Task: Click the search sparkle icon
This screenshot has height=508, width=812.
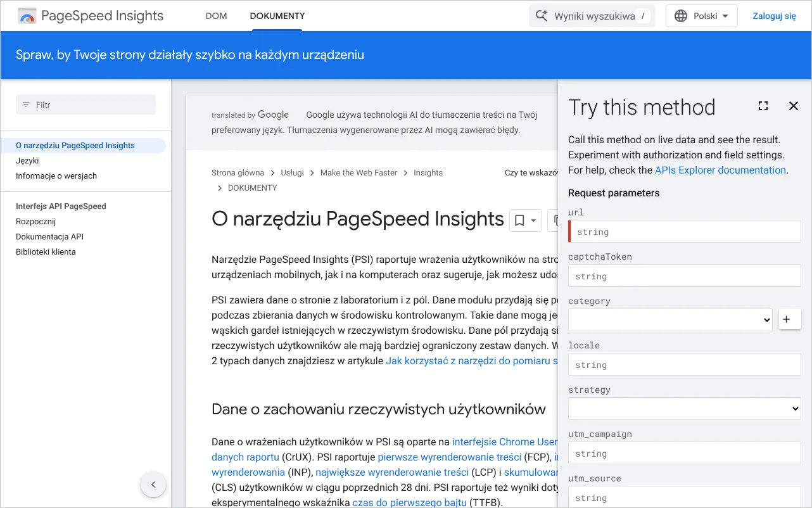Action: click(542, 16)
